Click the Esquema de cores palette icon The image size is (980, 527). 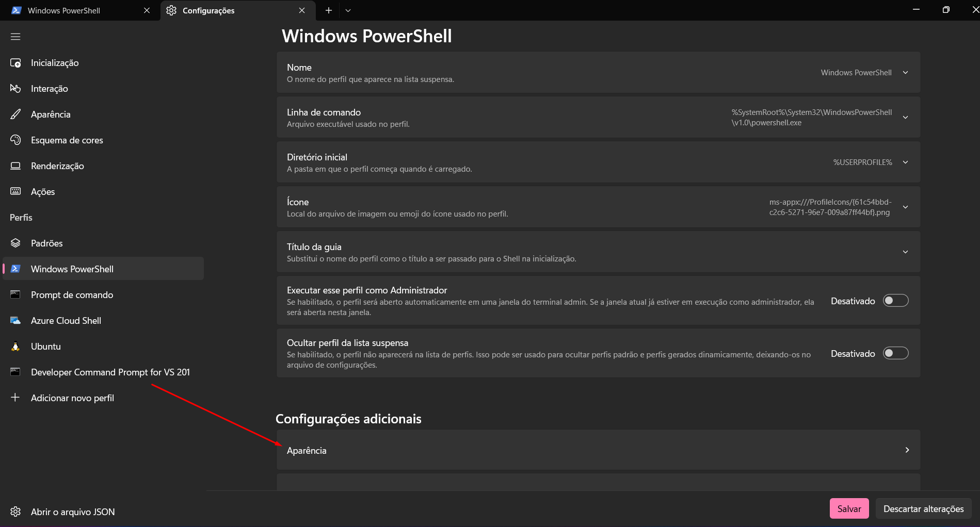tap(15, 140)
